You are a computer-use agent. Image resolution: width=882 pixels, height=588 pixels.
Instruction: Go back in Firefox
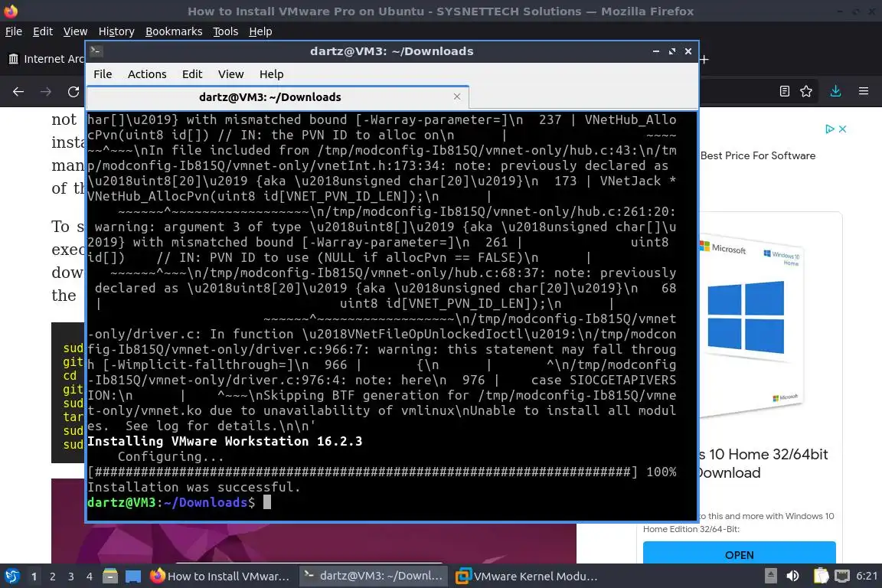coord(18,92)
